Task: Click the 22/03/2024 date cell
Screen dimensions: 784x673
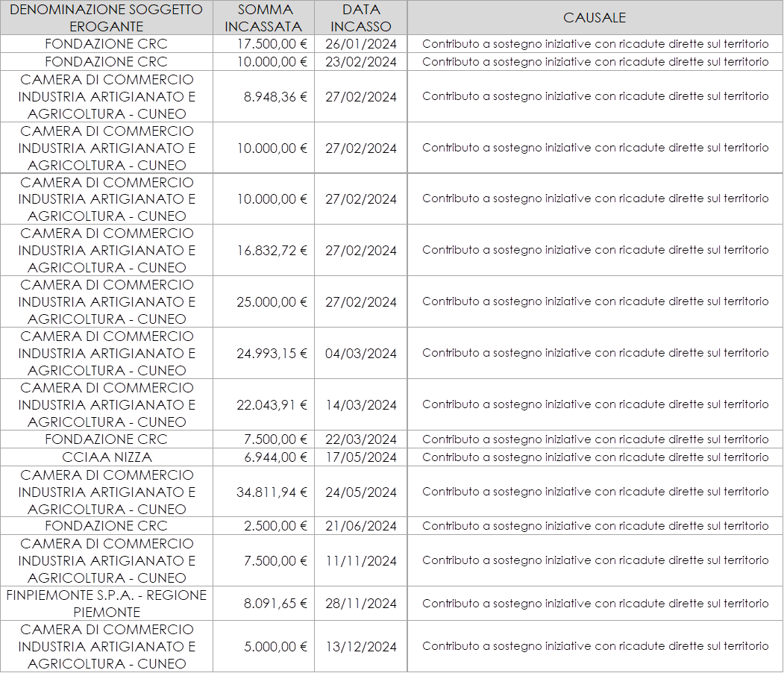Action: 361,439
